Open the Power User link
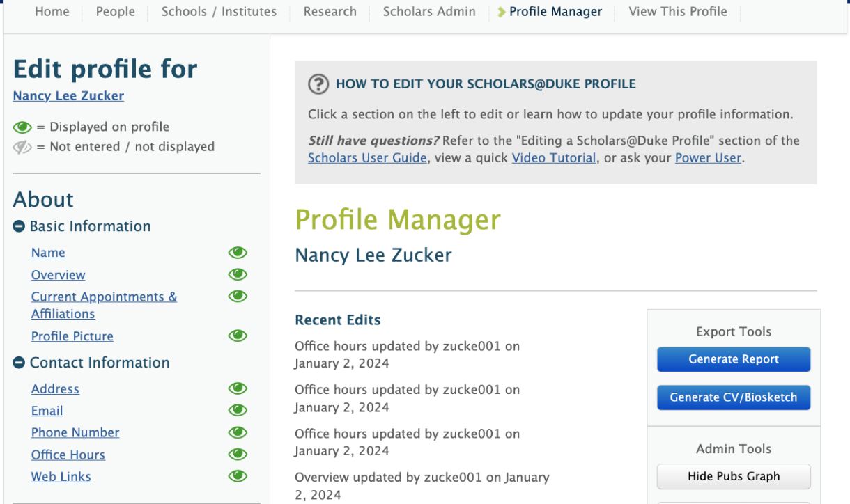Screen dimensions: 850x504 pyautogui.click(x=708, y=158)
